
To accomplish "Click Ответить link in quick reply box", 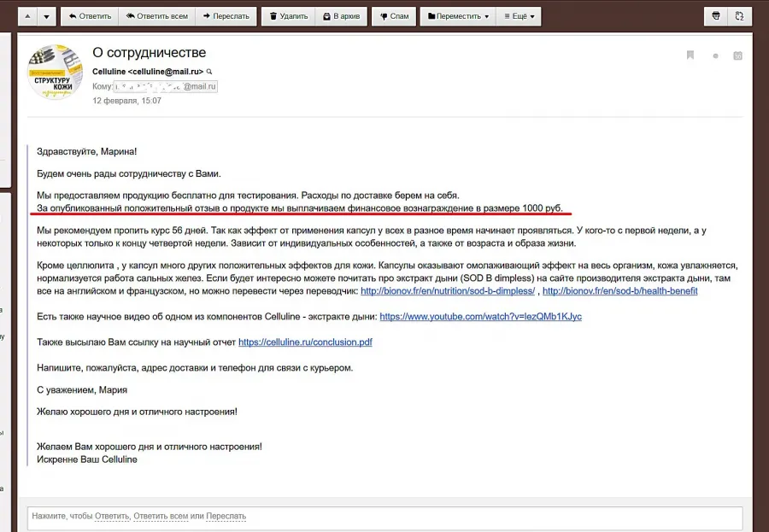I will point(112,517).
